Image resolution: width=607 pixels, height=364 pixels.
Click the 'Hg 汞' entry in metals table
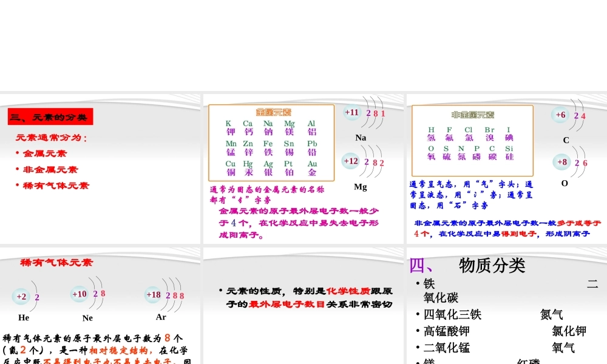coord(248,168)
